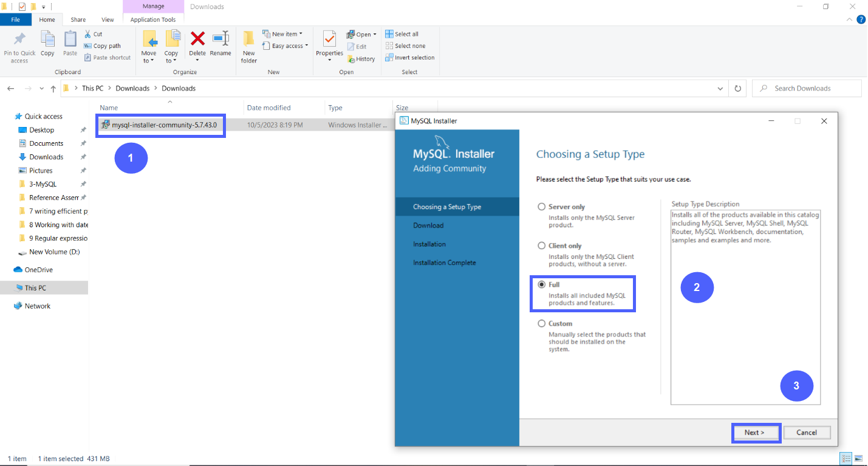Open the 3-MySQL folder in sidebar

point(43,184)
